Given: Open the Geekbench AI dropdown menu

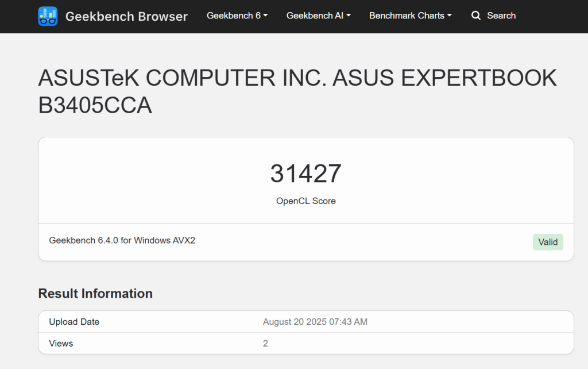Looking at the screenshot, I should pos(318,16).
